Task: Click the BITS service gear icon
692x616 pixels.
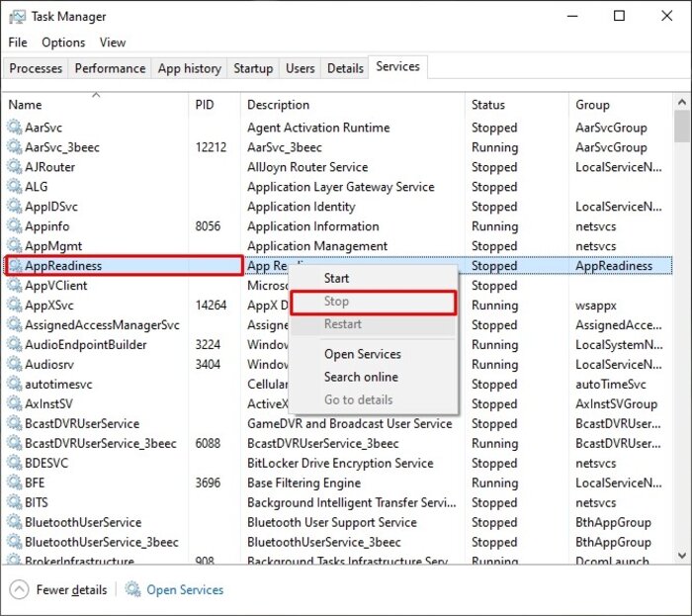Action: pos(15,502)
